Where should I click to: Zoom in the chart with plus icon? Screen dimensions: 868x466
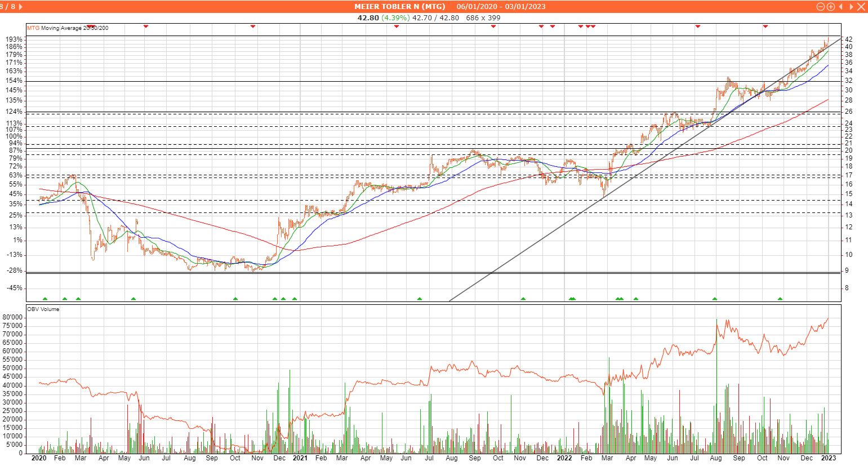(830, 7)
